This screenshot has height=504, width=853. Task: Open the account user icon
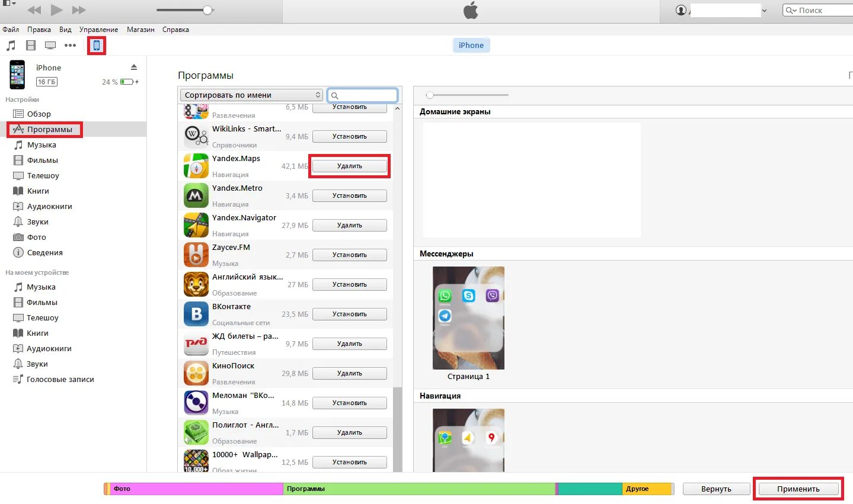click(681, 10)
